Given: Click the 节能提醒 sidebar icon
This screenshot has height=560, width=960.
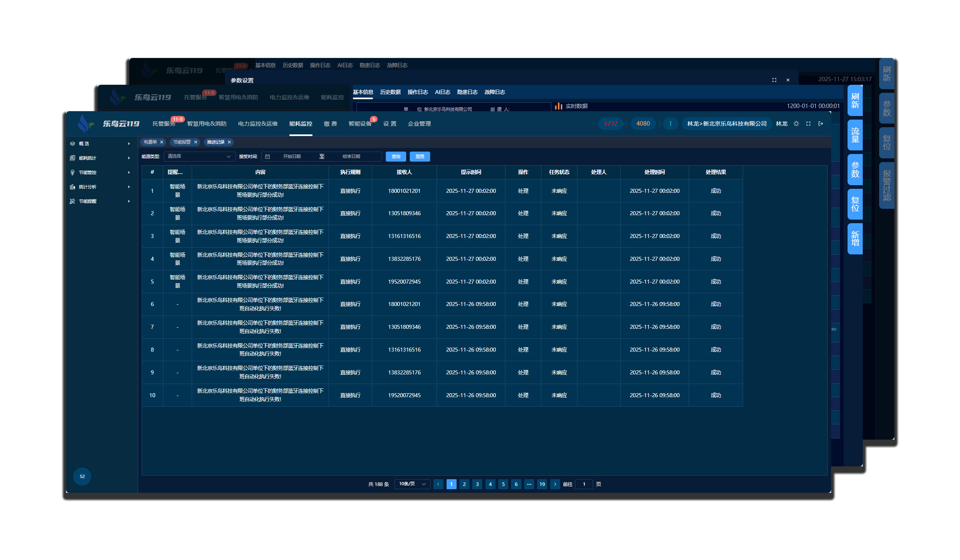Looking at the screenshot, I should [72, 201].
